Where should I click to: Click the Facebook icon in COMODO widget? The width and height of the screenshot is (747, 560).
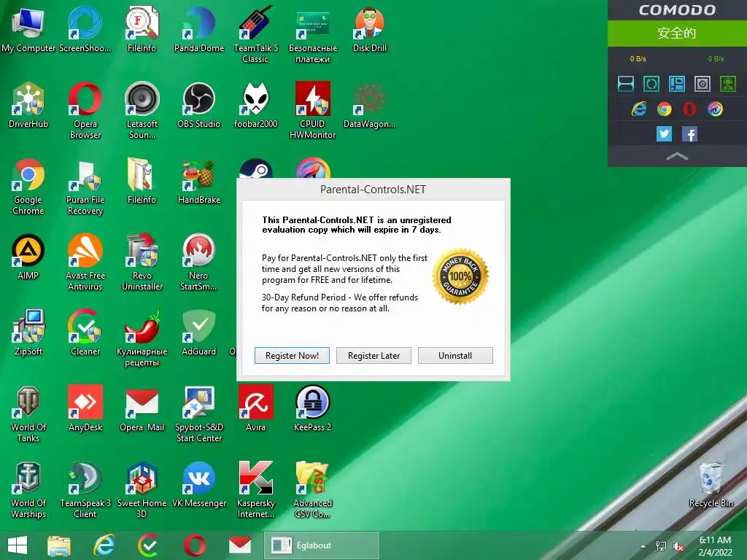(x=689, y=134)
